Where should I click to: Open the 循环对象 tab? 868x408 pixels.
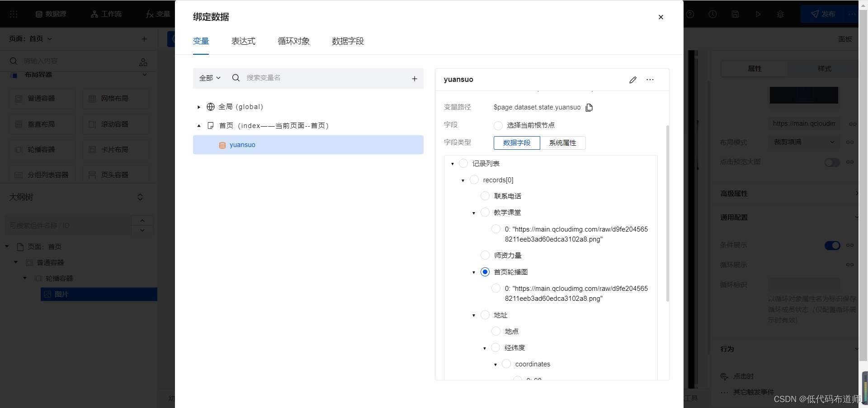(x=293, y=41)
